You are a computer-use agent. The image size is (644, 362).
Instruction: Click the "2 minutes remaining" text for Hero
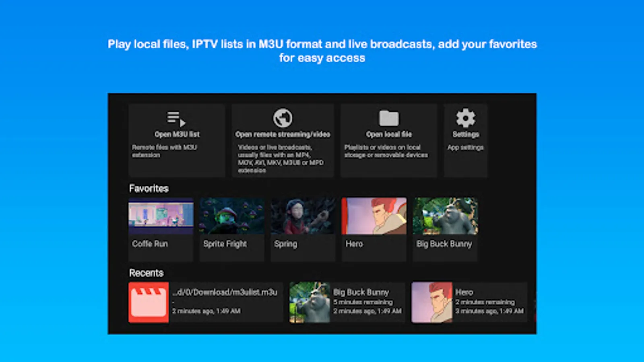point(485,302)
